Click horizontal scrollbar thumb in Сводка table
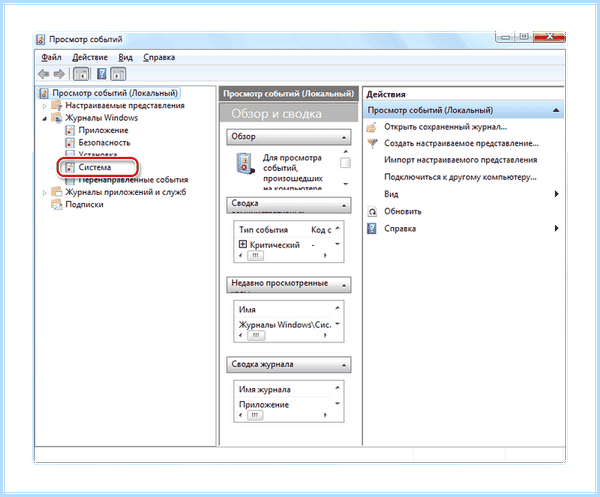 click(255, 256)
